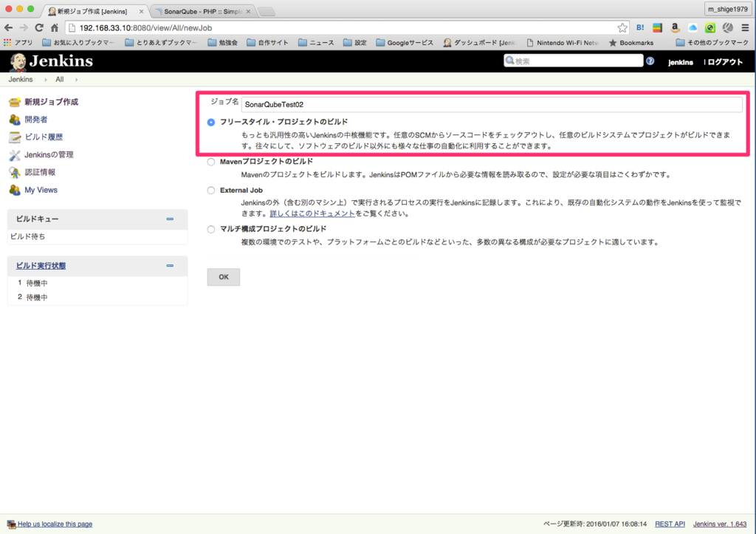Click the browser home icon
The image size is (756, 534).
coord(55,28)
